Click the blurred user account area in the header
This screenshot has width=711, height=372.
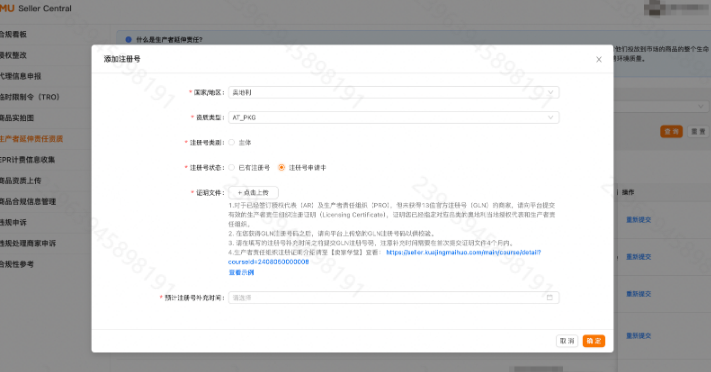coord(676,9)
